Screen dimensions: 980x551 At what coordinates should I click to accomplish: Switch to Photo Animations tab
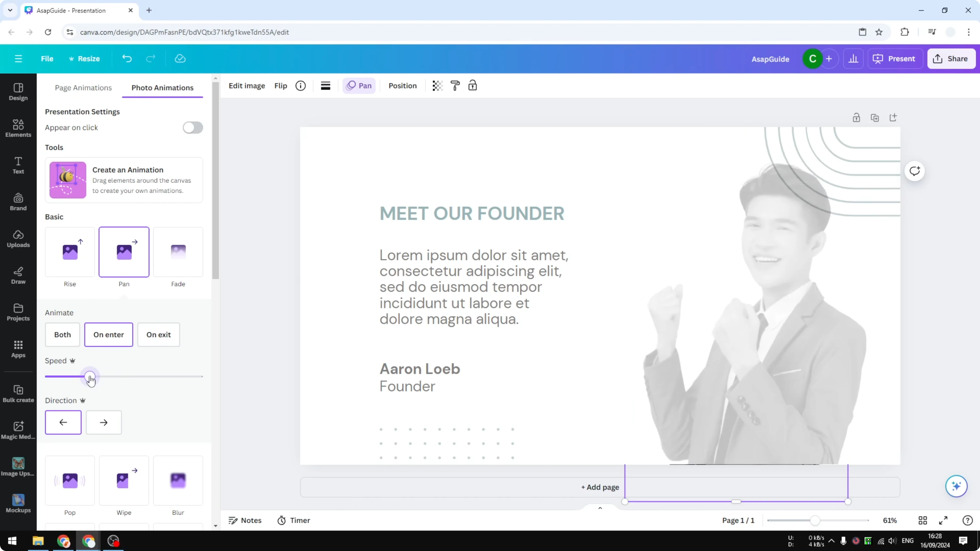coord(162,88)
